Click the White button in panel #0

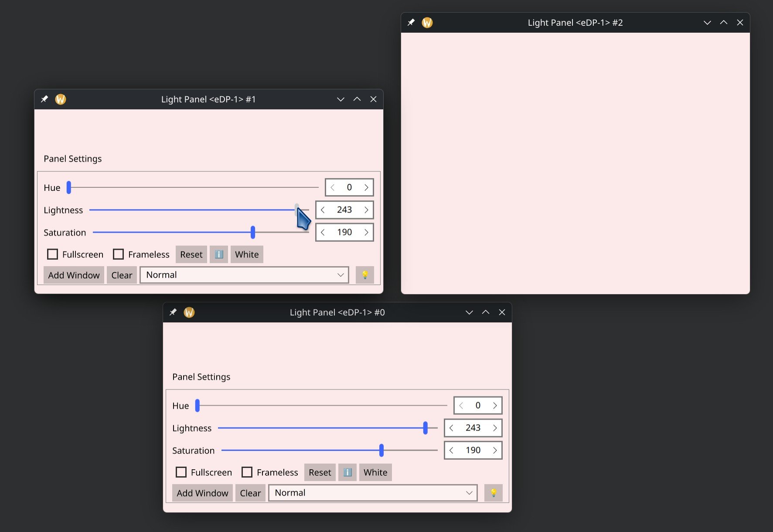click(375, 472)
